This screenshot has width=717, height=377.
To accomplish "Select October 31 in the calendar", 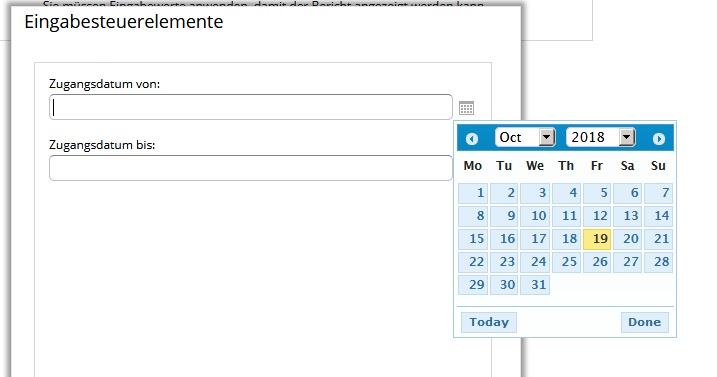I will [x=535, y=285].
